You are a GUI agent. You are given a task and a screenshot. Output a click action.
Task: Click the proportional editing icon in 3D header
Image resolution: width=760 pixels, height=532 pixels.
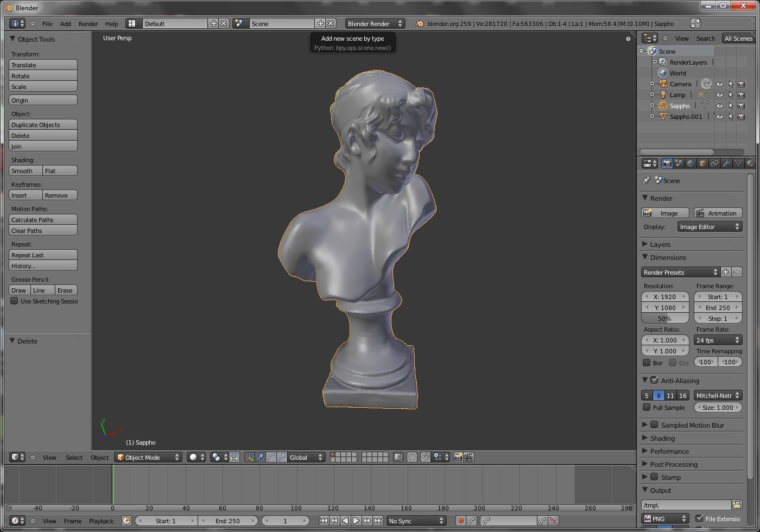tap(412, 457)
